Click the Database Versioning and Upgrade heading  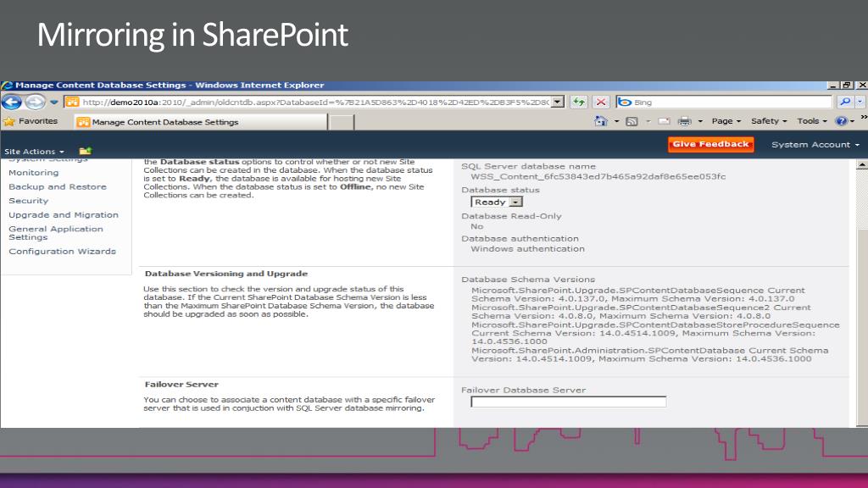(225, 274)
